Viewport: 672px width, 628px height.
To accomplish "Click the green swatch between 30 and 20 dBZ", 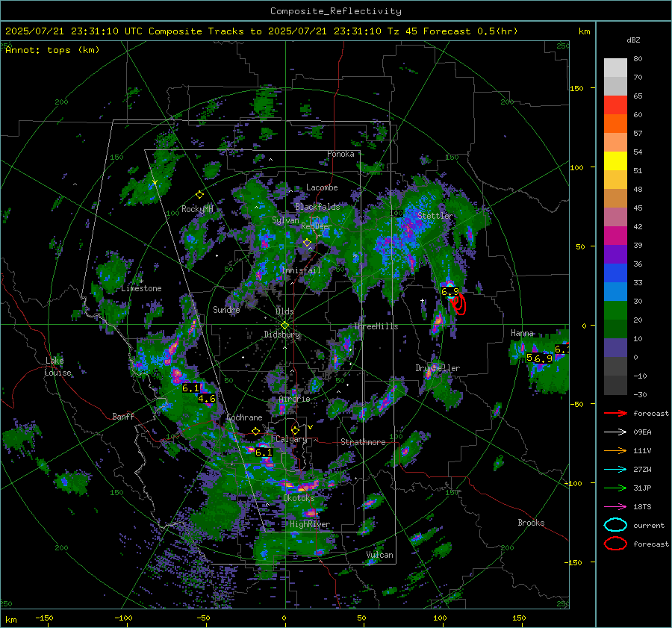I will (615, 311).
